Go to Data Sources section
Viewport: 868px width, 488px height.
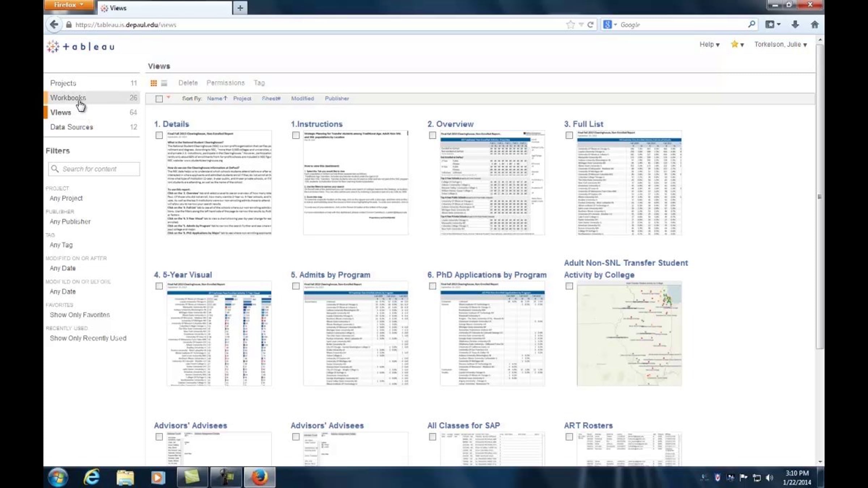(72, 127)
